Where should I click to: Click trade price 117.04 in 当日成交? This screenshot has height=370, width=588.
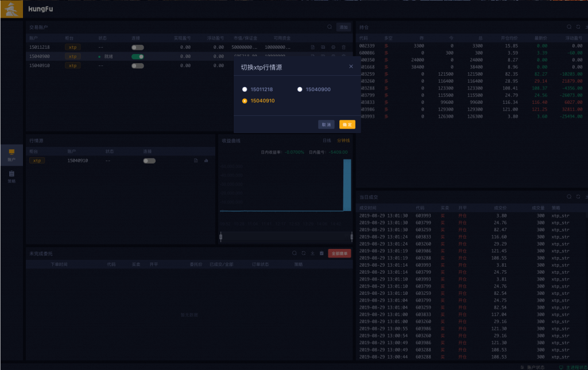tap(499, 314)
